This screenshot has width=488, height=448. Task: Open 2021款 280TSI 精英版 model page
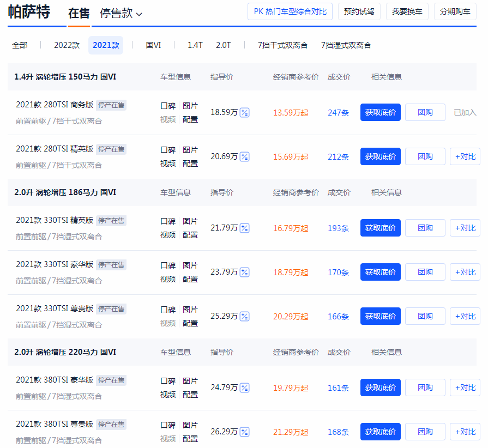[55, 149]
